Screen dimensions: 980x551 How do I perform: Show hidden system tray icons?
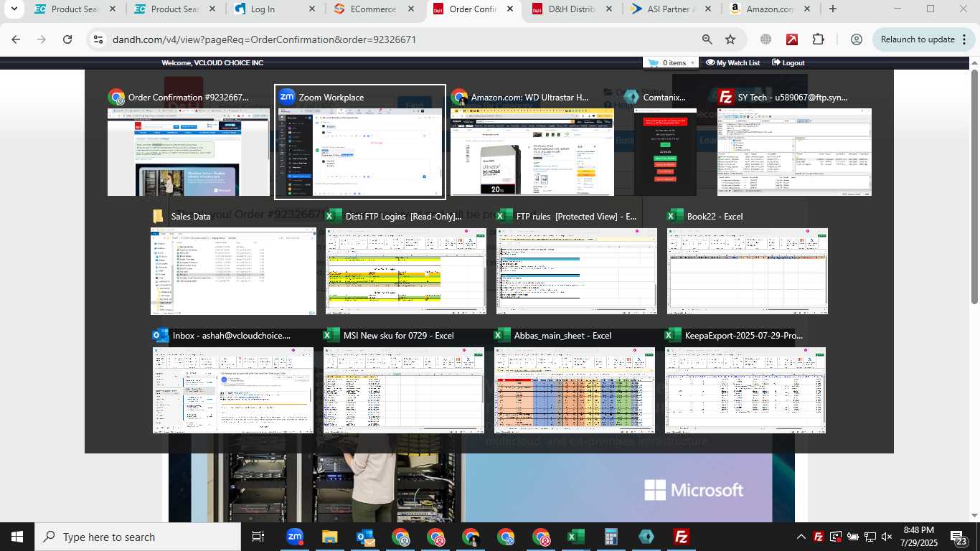[x=801, y=537]
